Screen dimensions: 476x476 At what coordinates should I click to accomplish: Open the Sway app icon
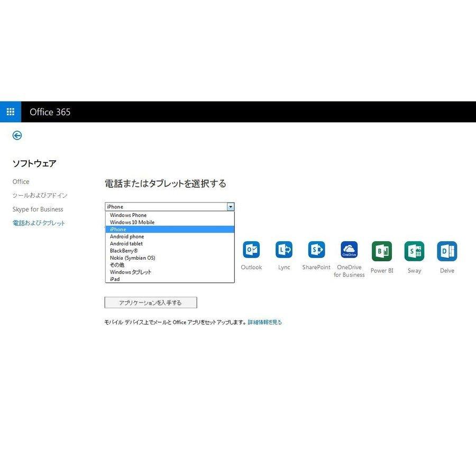[414, 251]
